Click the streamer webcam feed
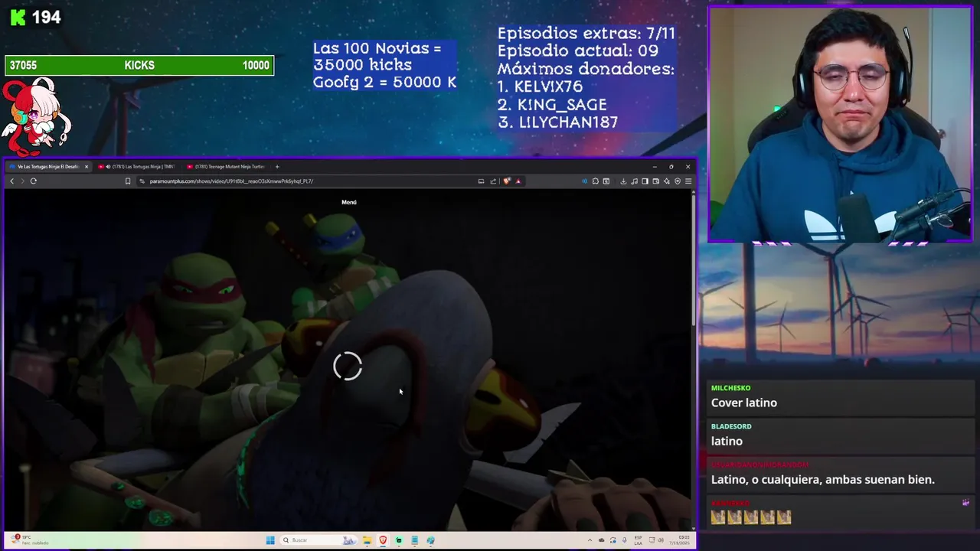 [x=840, y=126]
